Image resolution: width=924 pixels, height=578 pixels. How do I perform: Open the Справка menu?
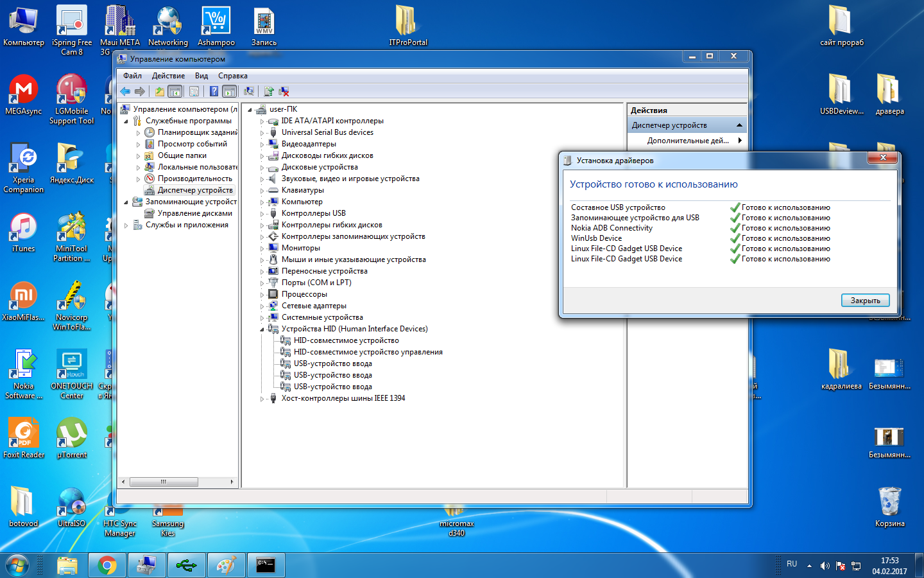point(232,76)
